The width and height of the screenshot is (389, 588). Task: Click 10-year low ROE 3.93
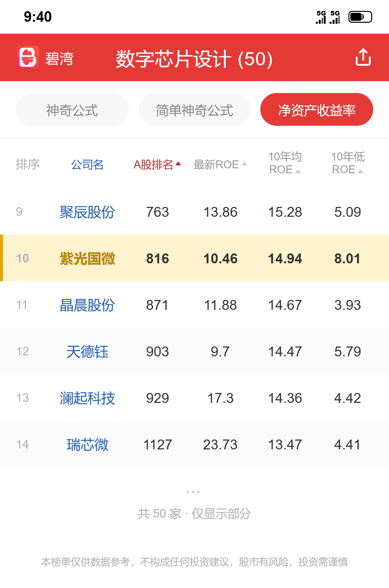[347, 305]
